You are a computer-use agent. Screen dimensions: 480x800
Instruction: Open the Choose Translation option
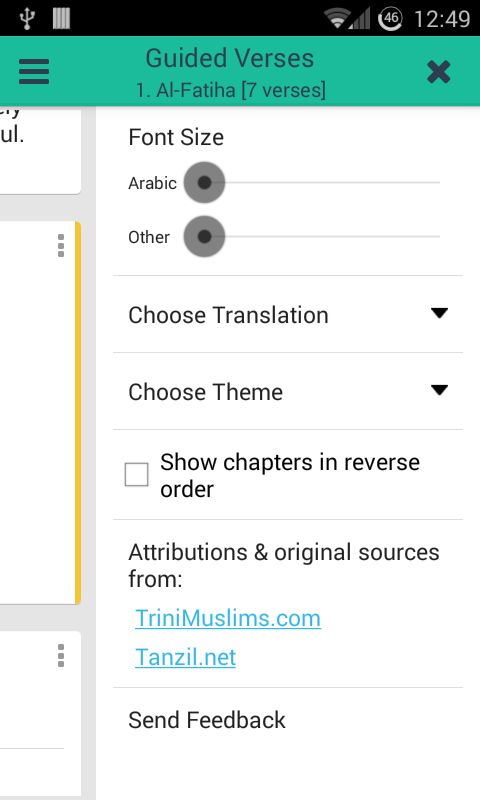pos(288,314)
